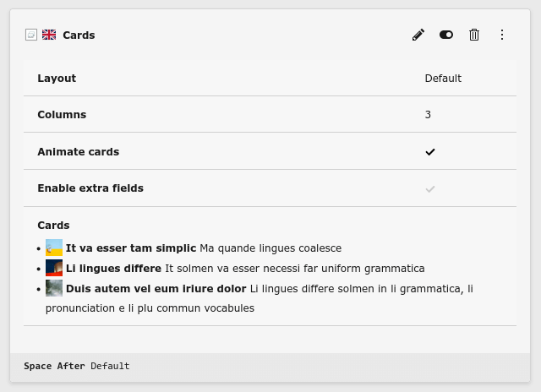Click the pencil edit icon
The width and height of the screenshot is (541, 392).
tap(418, 35)
